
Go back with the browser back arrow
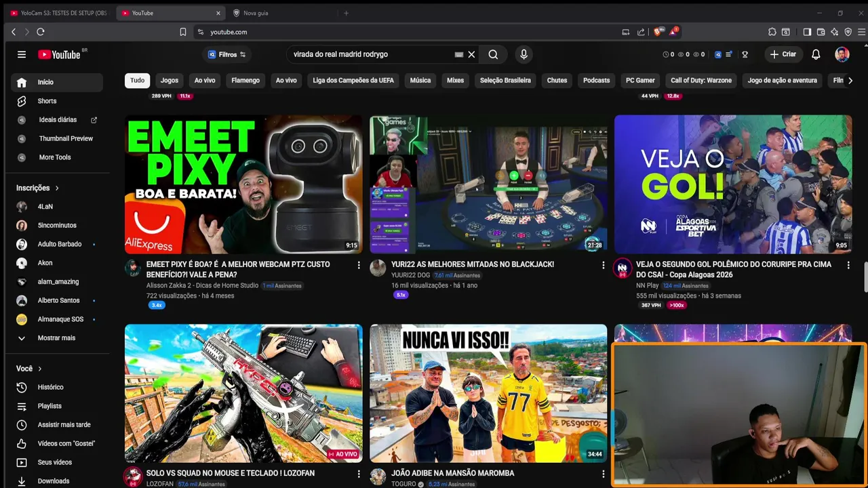14,32
